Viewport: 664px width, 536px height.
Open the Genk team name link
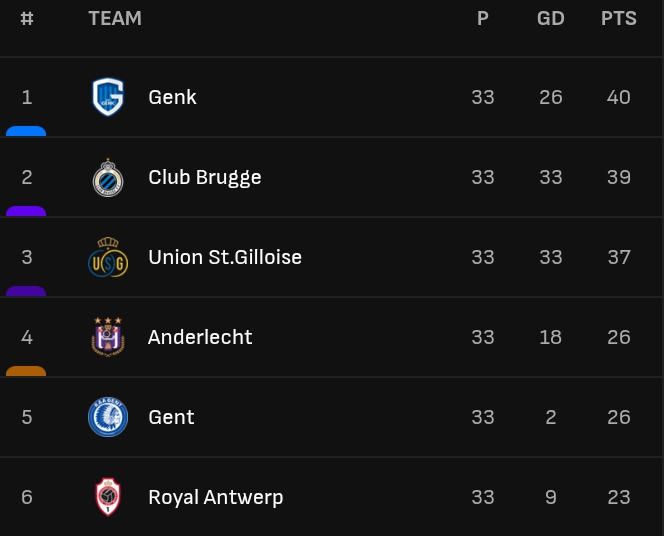click(172, 97)
